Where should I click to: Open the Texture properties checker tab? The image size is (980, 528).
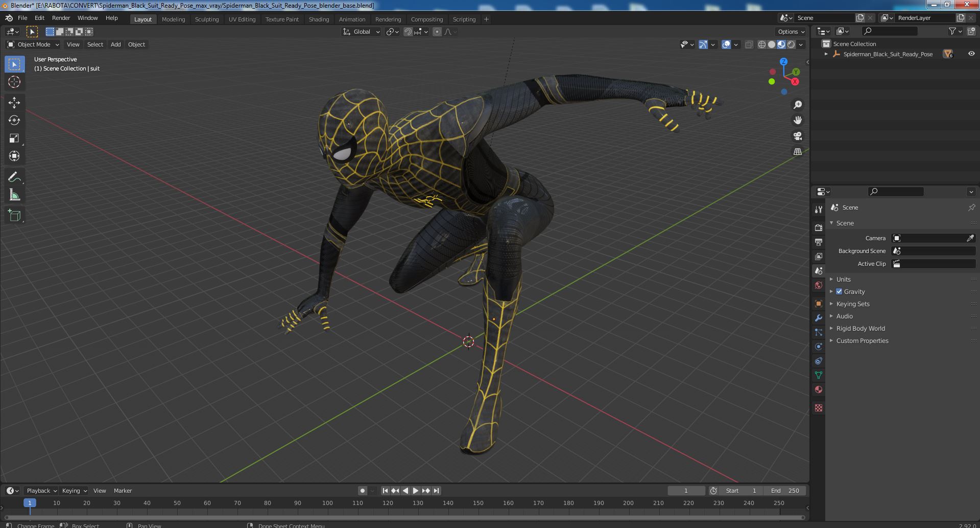819,407
